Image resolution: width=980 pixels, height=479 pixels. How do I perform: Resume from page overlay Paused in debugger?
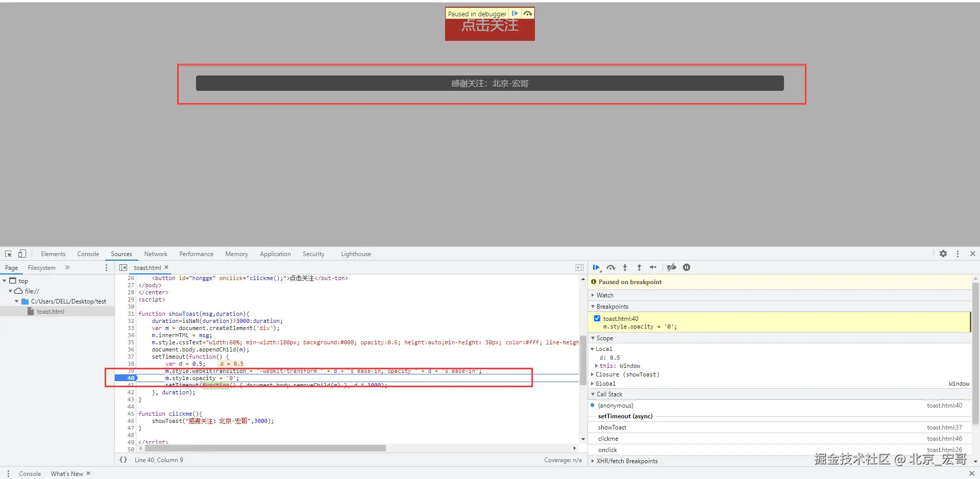(515, 14)
